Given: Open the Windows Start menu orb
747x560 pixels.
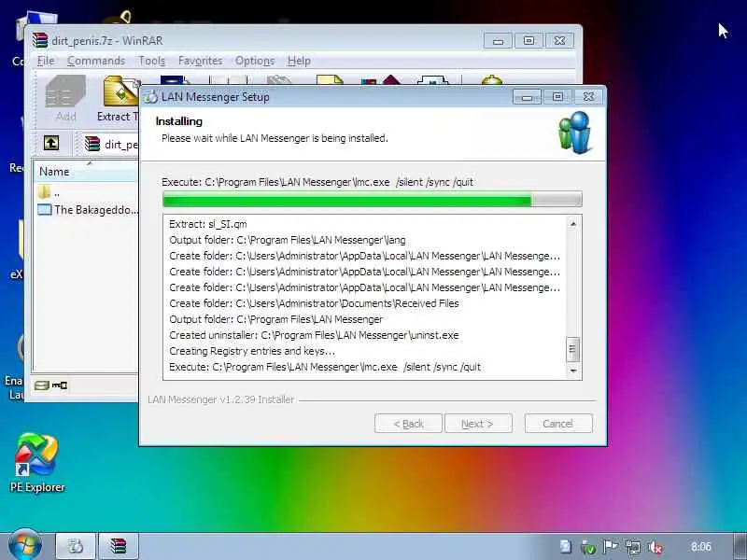Looking at the screenshot, I should coord(24,545).
